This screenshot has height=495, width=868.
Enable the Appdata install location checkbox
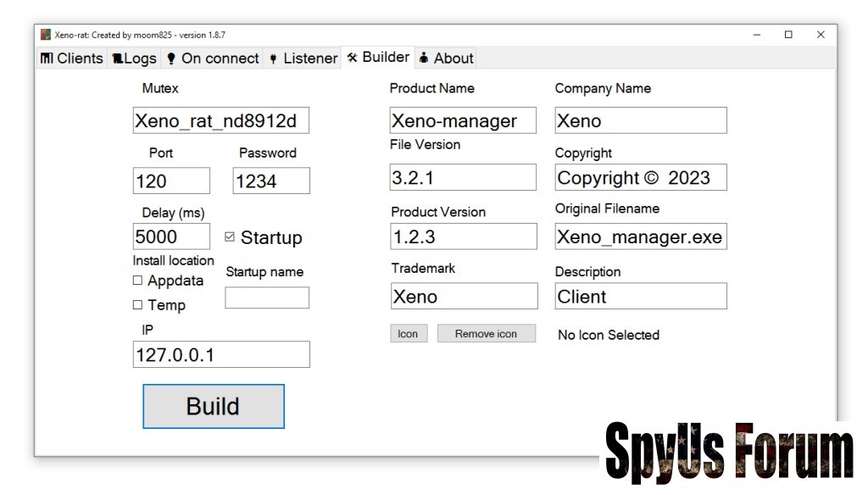click(x=137, y=281)
